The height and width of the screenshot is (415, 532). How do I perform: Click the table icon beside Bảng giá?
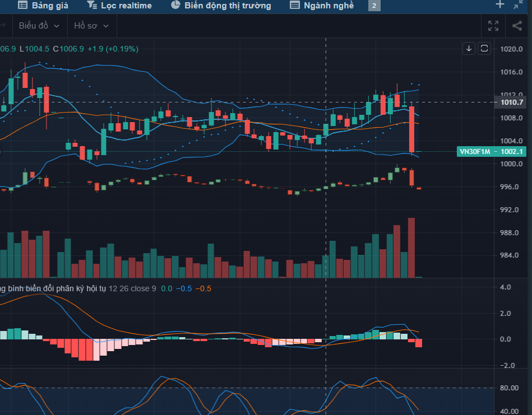click(x=22, y=5)
